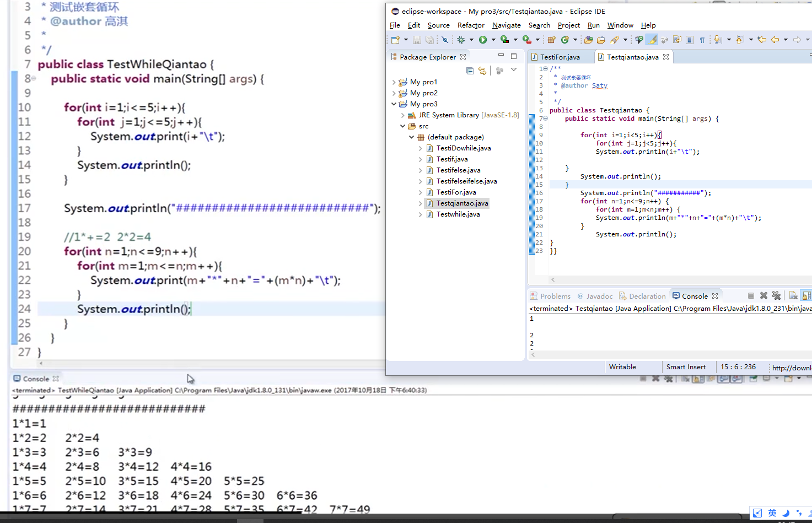Toggle Show Whitespace Characters pilcrow icon
812x523 pixels.
(702, 40)
